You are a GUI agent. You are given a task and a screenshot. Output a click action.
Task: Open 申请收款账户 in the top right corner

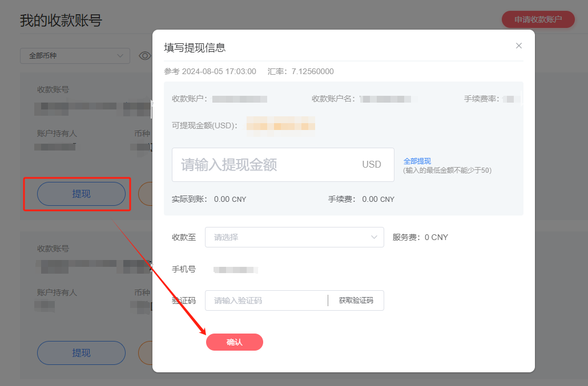pyautogui.click(x=538, y=19)
